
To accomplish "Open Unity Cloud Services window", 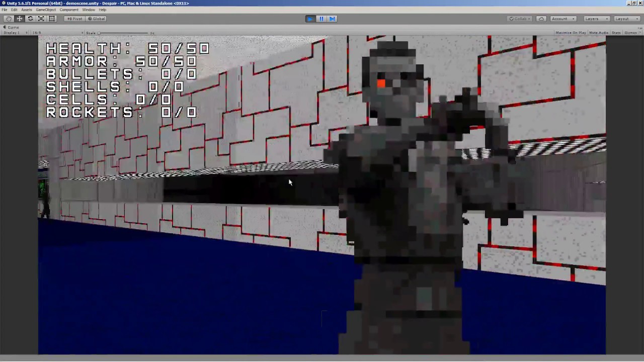I will [541, 19].
